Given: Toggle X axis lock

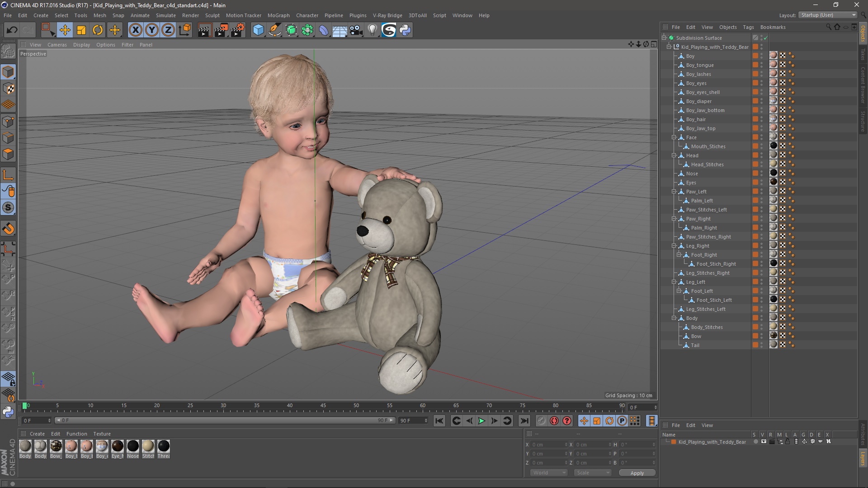Looking at the screenshot, I should [135, 30].
